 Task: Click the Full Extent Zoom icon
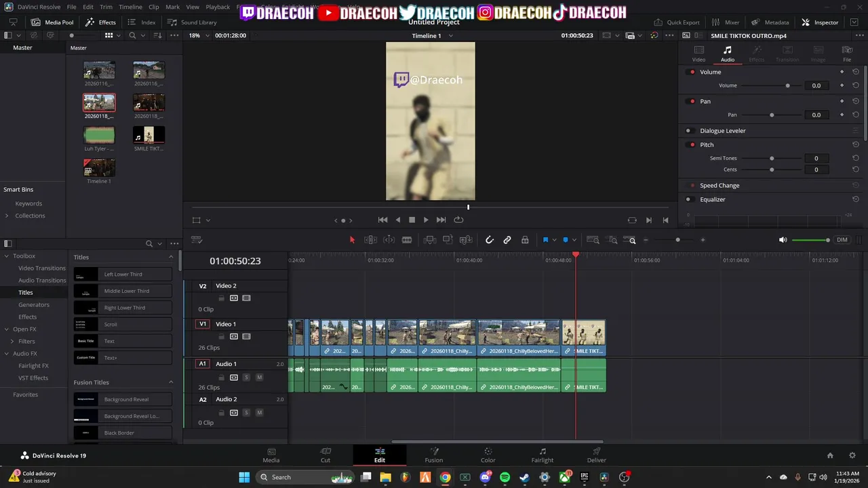tap(593, 240)
